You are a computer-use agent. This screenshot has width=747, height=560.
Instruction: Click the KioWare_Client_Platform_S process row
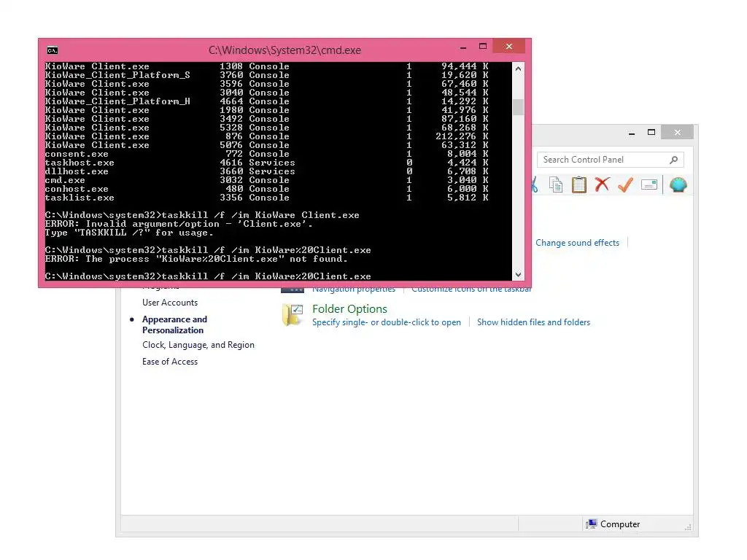coord(267,75)
